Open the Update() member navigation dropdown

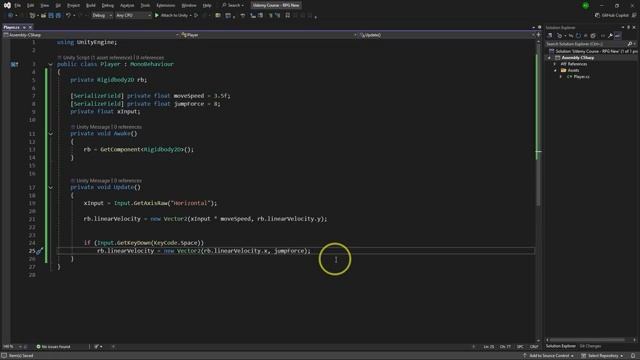point(447,35)
